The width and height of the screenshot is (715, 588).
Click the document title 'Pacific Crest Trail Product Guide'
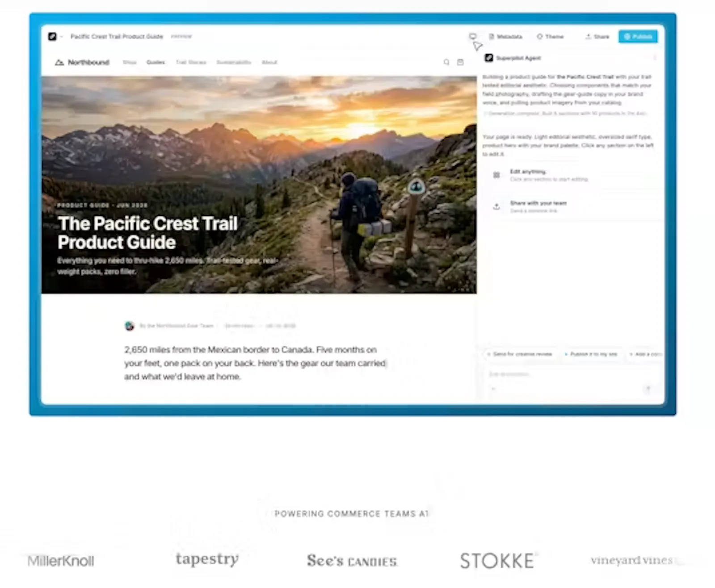[117, 37]
